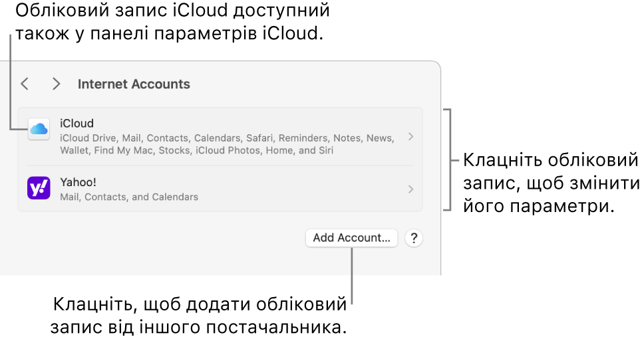The image size is (644, 341).
Task: Click the right callout starting Клацніть обліковий
Action: (x=552, y=183)
